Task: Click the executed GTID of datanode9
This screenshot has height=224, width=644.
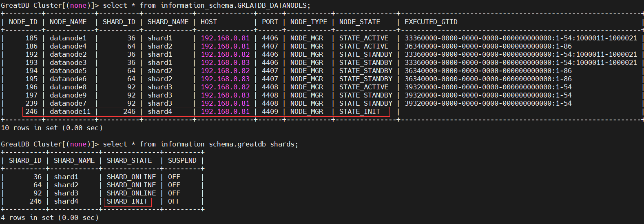Action: [488, 95]
